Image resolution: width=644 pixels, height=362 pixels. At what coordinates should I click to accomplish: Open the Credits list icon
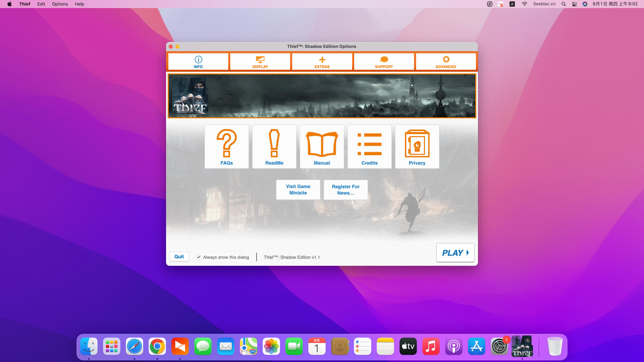[369, 146]
